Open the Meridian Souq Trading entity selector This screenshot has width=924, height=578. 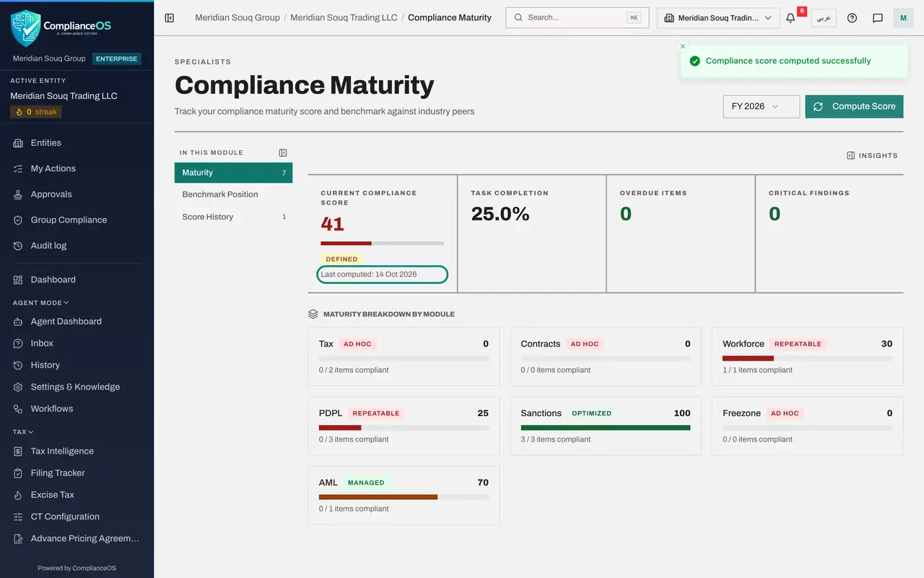[718, 18]
